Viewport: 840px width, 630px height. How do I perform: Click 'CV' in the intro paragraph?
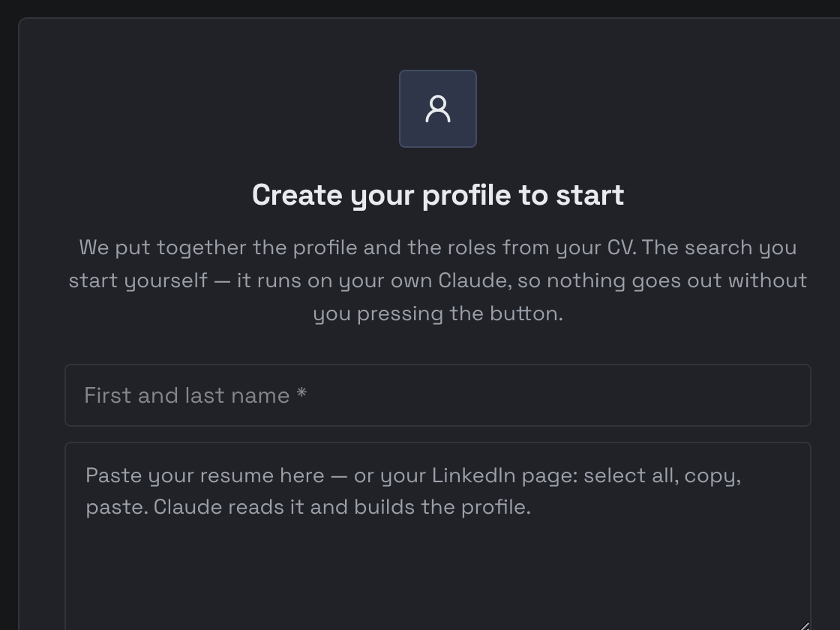pos(620,247)
